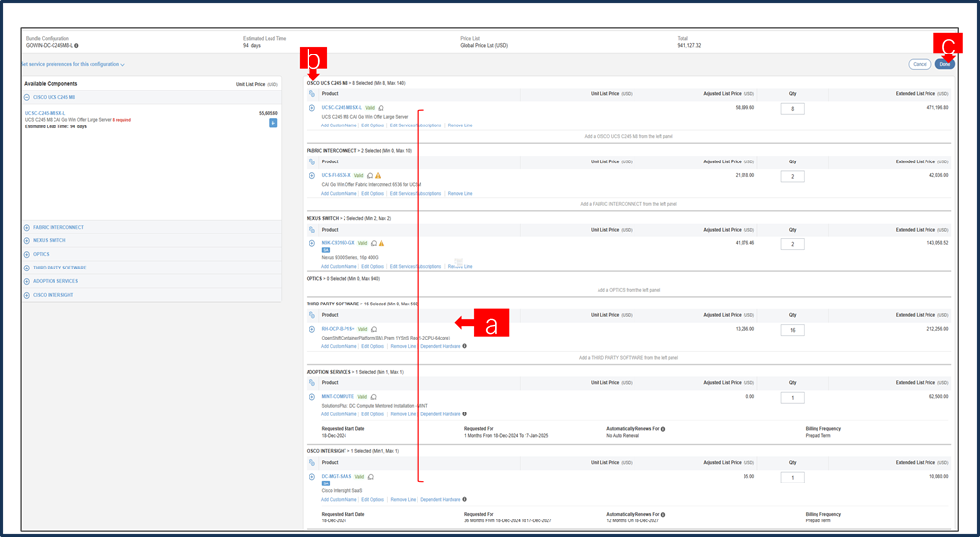Click the link icon in the Cisco Intersight table header
This screenshot has height=537, width=980.
[311, 463]
